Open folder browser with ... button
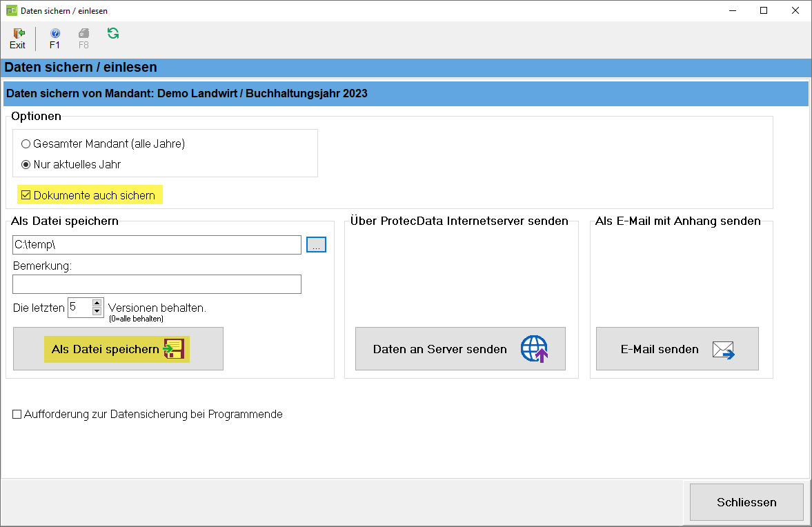The height and width of the screenshot is (527, 812). 316,245
